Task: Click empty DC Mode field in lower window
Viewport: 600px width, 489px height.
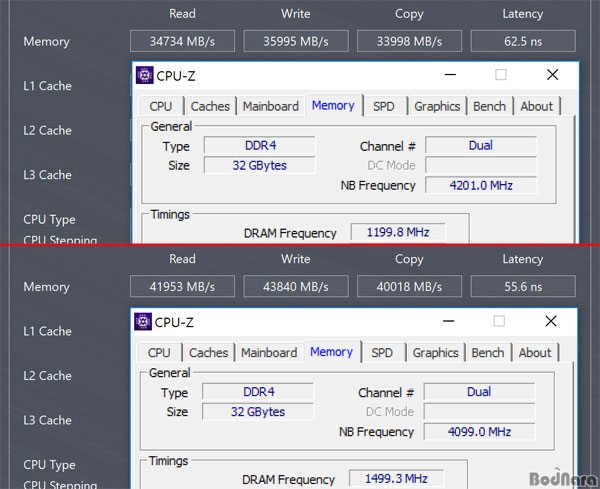Action: pos(479,412)
